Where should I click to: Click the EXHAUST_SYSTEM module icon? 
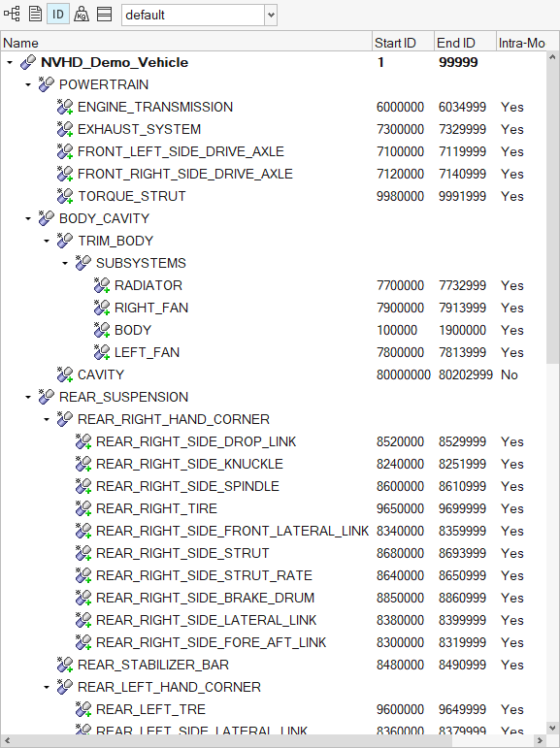65,129
